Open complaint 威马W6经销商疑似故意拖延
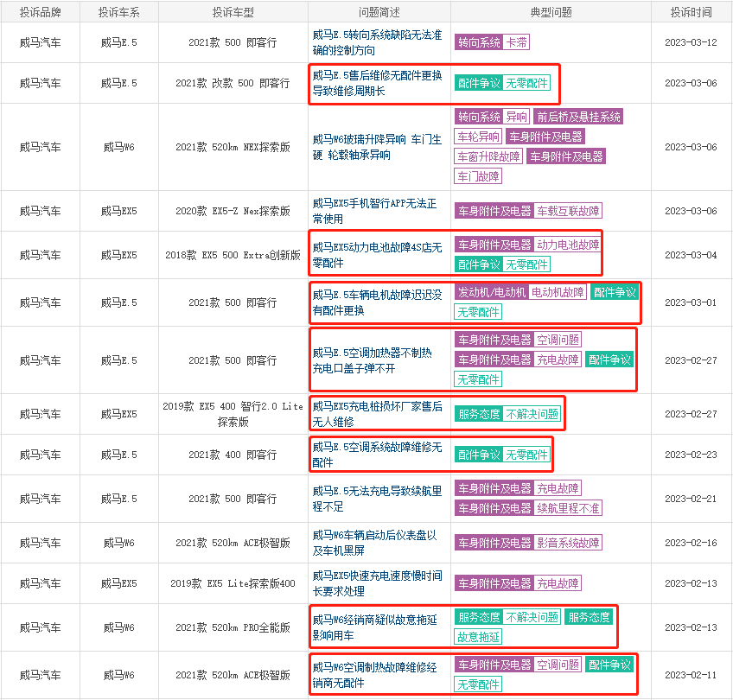The image size is (733, 700). tap(375, 627)
